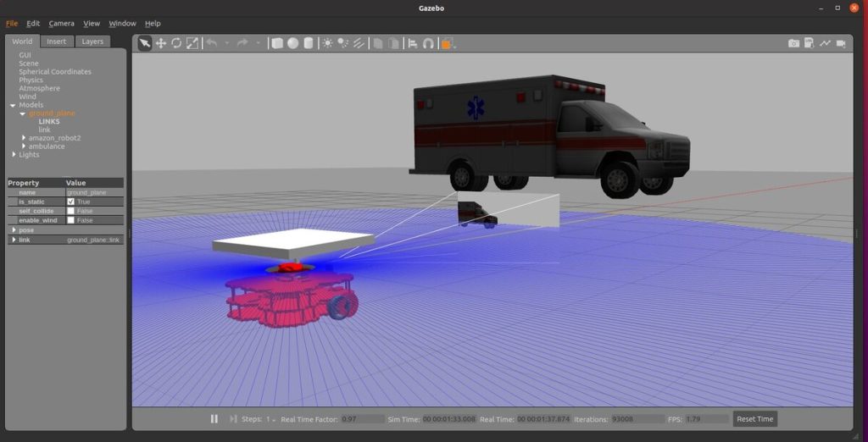Viewport: 868px width, 442px height.
Task: Open the Edit menu
Action: [x=33, y=23]
